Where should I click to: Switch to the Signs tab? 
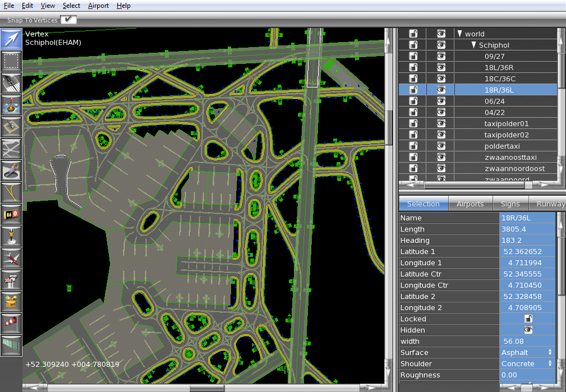[x=510, y=204]
